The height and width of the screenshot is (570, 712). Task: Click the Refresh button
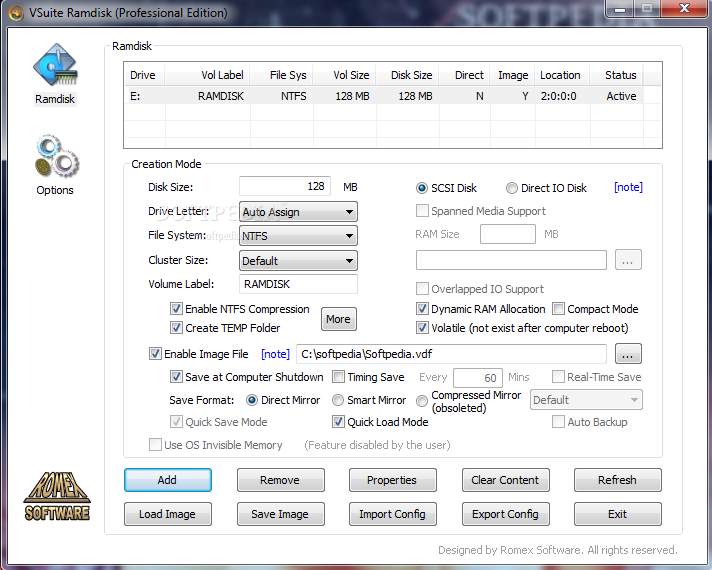pyautogui.click(x=618, y=480)
